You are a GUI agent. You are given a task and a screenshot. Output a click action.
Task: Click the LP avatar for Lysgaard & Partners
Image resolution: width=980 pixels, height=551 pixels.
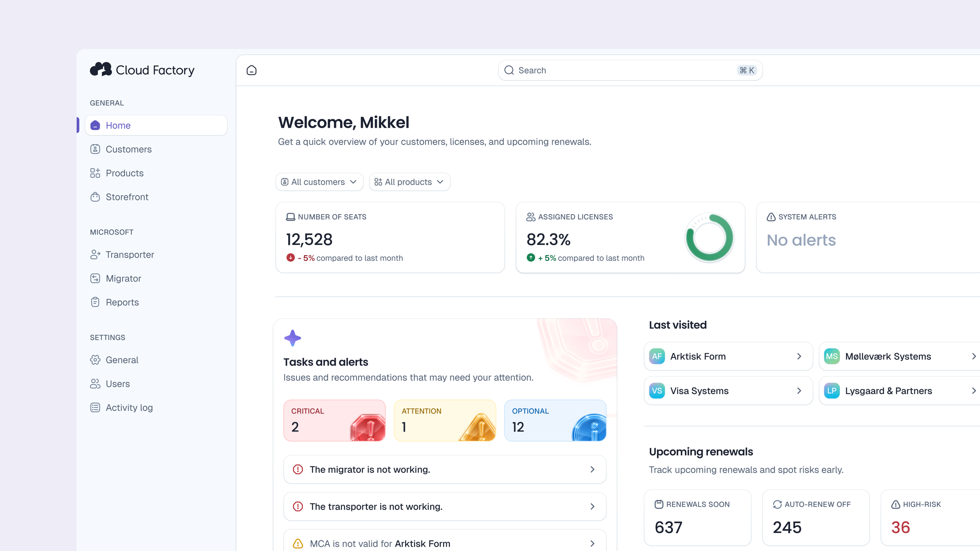click(x=831, y=391)
